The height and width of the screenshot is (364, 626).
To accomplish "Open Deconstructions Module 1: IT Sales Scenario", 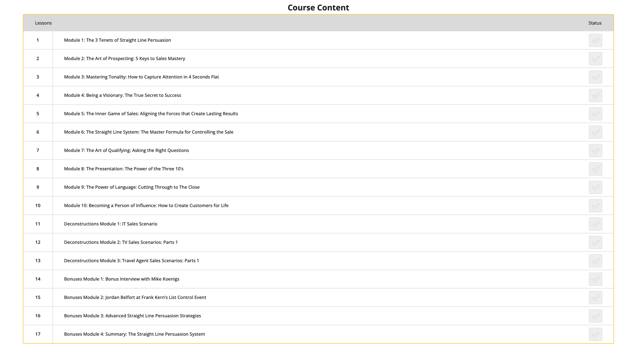I will (111, 224).
